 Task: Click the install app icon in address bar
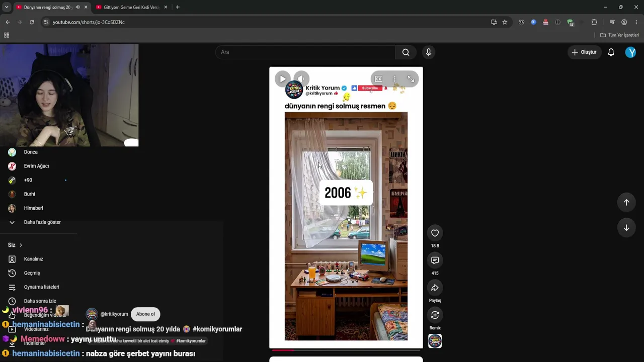[494, 22]
